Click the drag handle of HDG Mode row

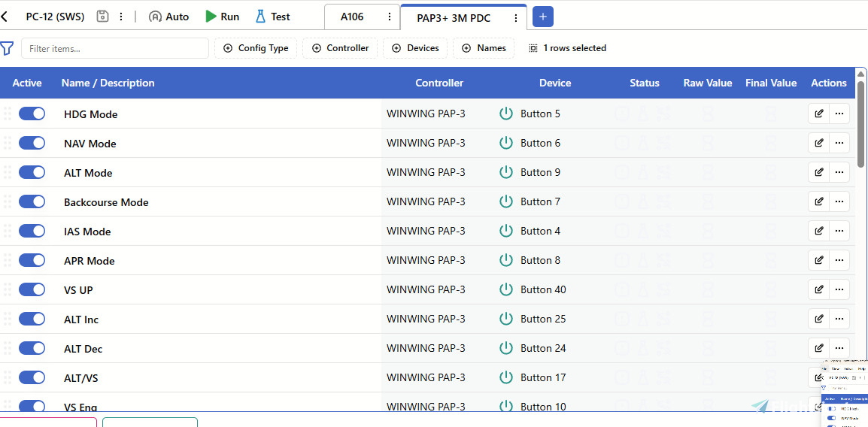(x=8, y=114)
